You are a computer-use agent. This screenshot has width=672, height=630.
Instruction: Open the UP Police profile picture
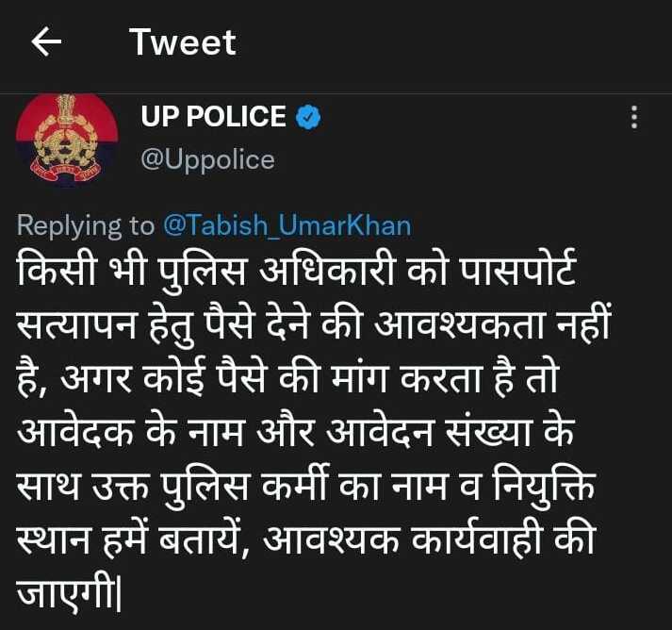[x=67, y=139]
